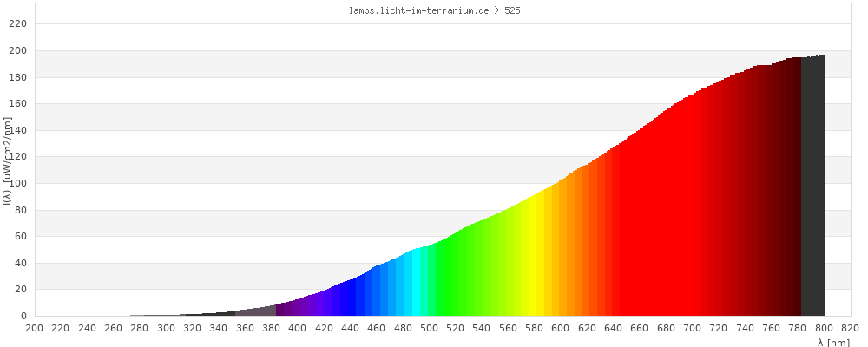Click the dark maroon band near 770 nm
This screenshot has height=347, width=868.
pos(785,191)
